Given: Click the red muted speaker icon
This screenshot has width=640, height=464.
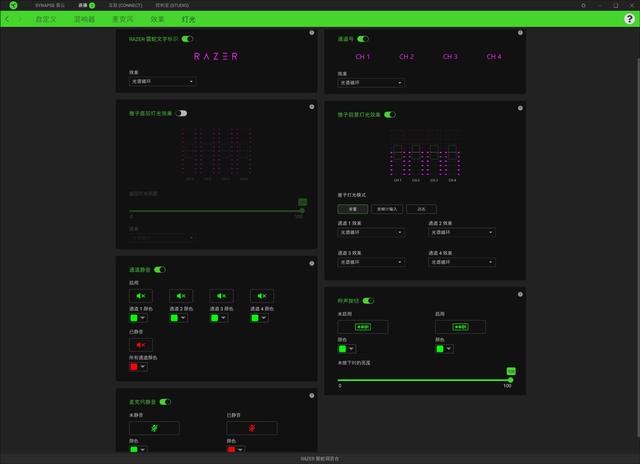Looking at the screenshot, I should (141, 344).
